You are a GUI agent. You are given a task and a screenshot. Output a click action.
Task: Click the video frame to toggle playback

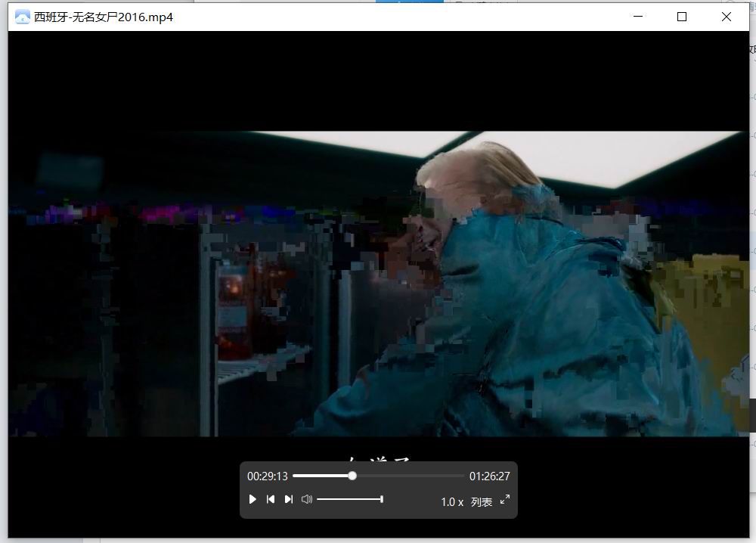coord(379,284)
